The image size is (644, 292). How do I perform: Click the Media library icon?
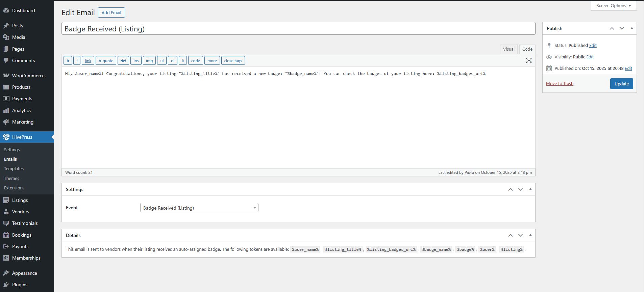(x=6, y=37)
